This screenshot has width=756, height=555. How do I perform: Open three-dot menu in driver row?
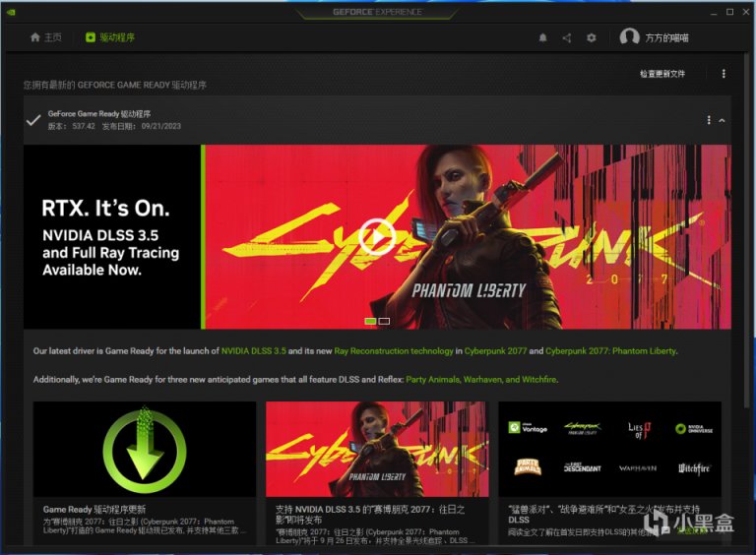(x=709, y=120)
